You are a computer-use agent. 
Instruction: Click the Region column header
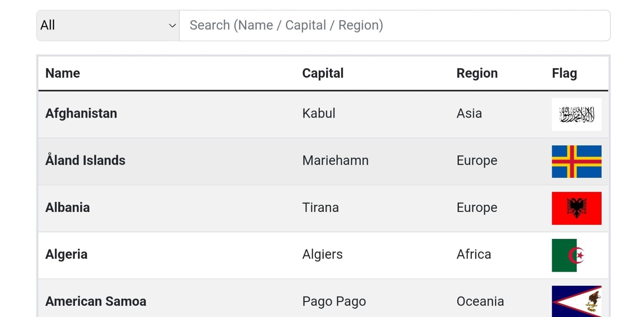click(477, 73)
